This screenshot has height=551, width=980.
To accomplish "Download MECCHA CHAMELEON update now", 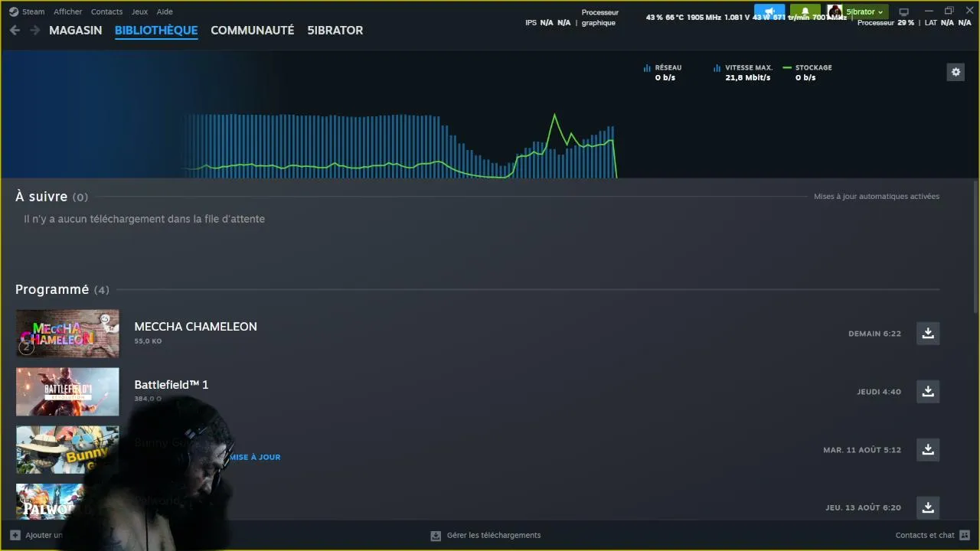I will [x=928, y=333].
